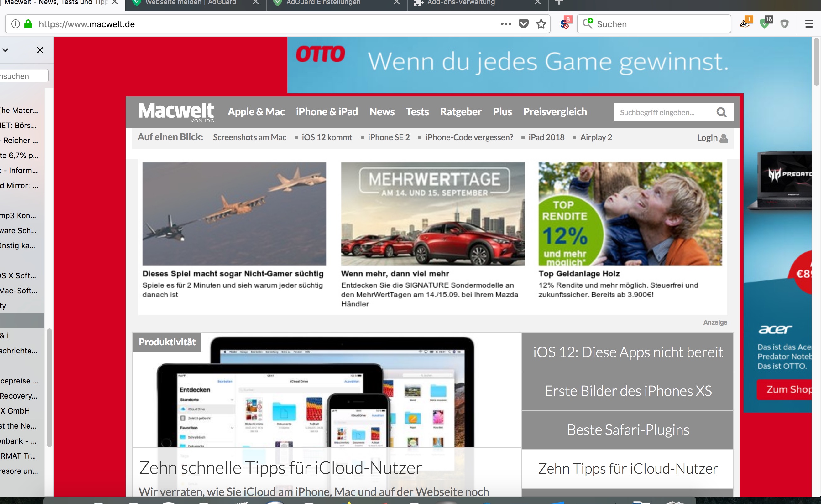Select the iPhone & iPad menu item
Screen dimensions: 821x504
(x=327, y=112)
